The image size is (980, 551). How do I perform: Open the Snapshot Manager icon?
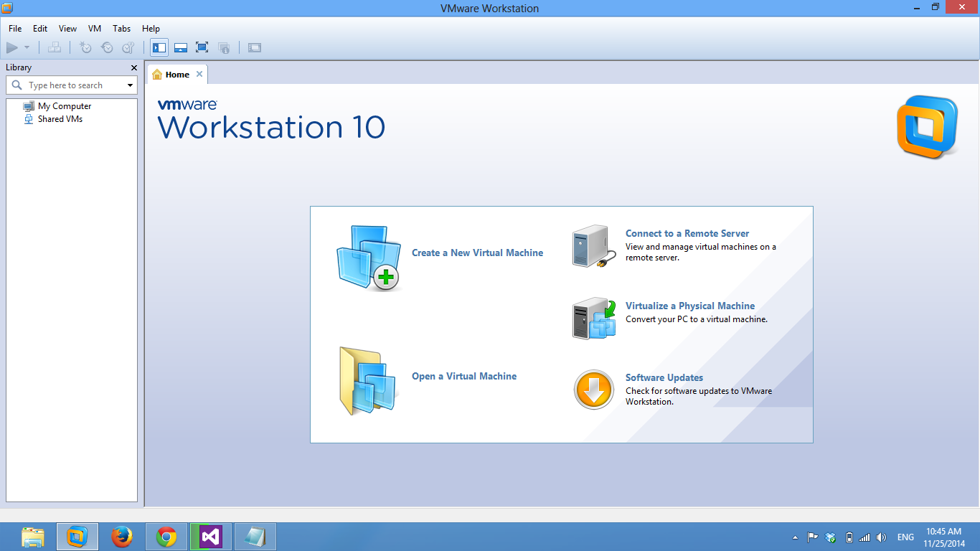(128, 47)
